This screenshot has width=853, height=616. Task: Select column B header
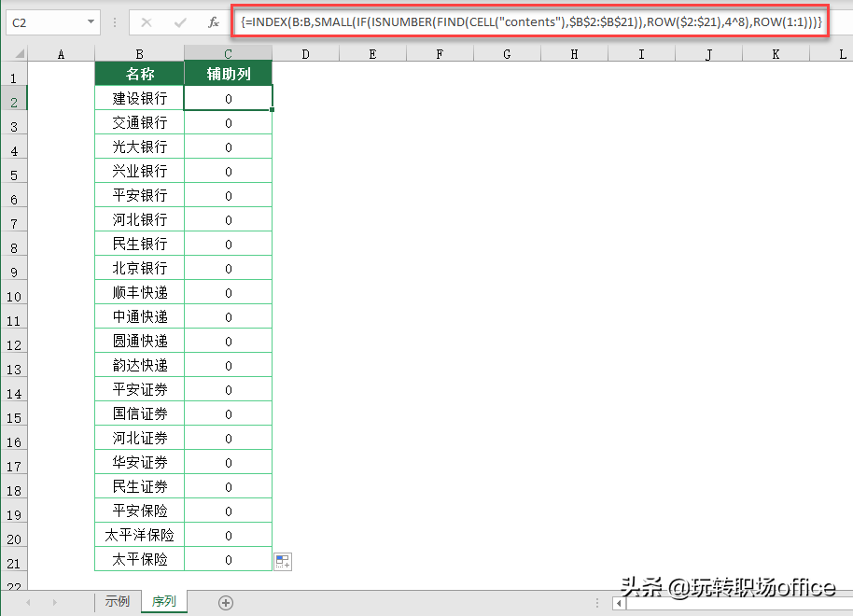point(140,54)
